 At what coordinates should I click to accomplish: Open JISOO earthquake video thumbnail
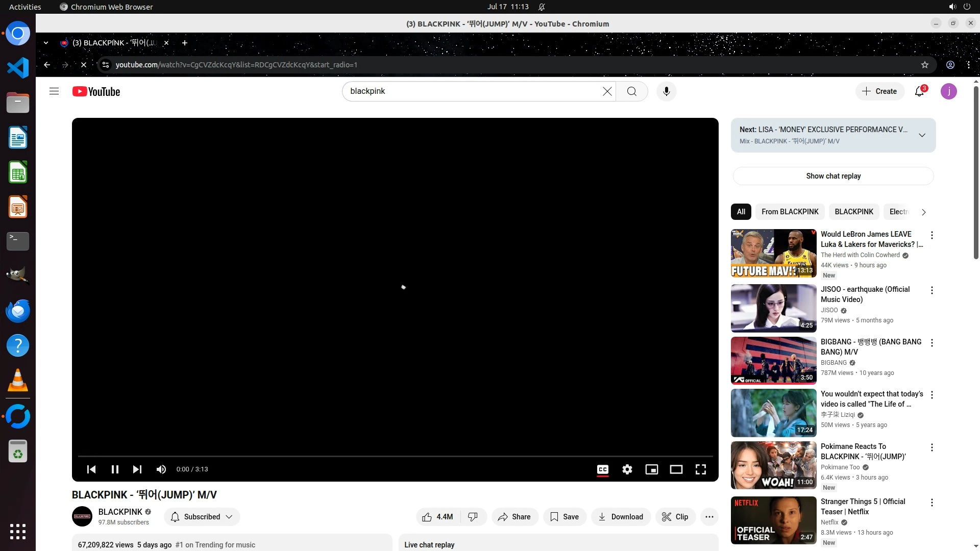773,308
